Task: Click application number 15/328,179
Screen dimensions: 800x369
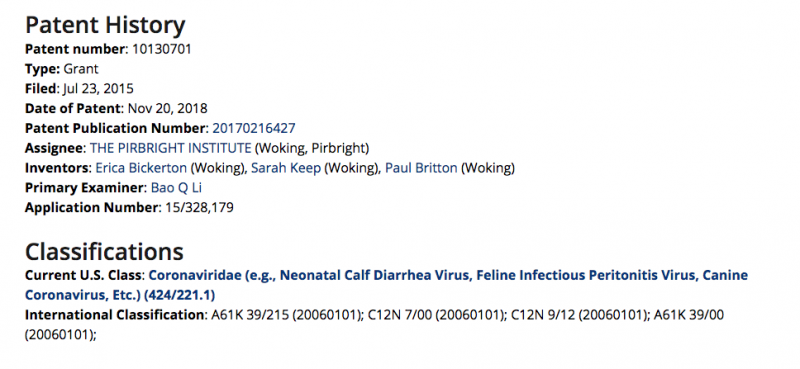Action: pyautogui.click(x=199, y=208)
